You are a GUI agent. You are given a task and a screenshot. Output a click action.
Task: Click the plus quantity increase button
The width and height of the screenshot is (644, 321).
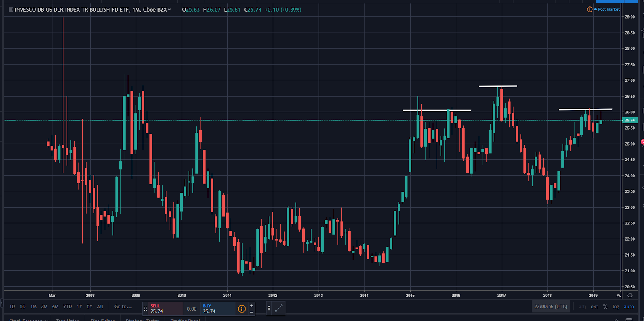point(252,306)
